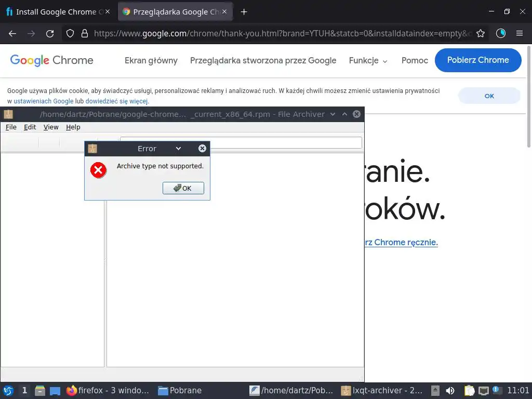Go forward in Firefox
Image resolution: width=532 pixels, height=399 pixels.
[31, 33]
